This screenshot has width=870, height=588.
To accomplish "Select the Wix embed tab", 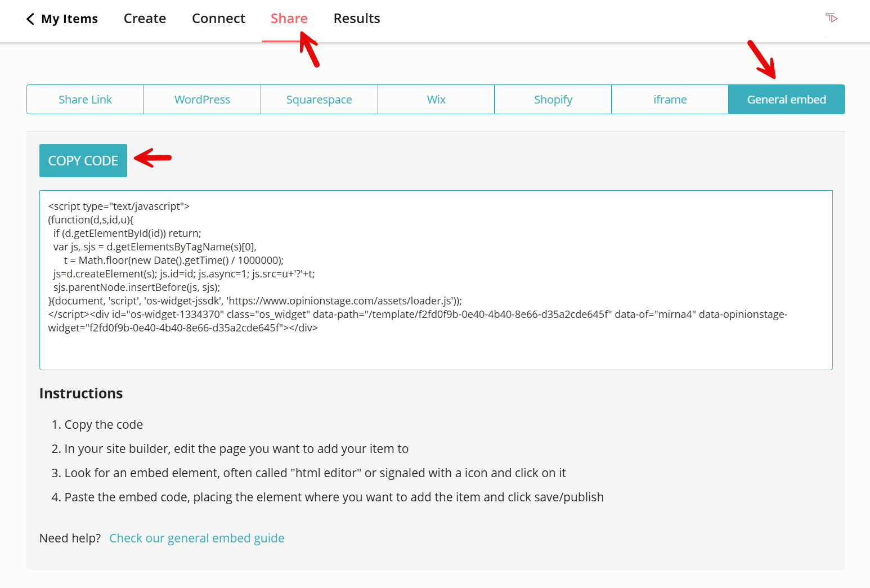I will point(436,99).
